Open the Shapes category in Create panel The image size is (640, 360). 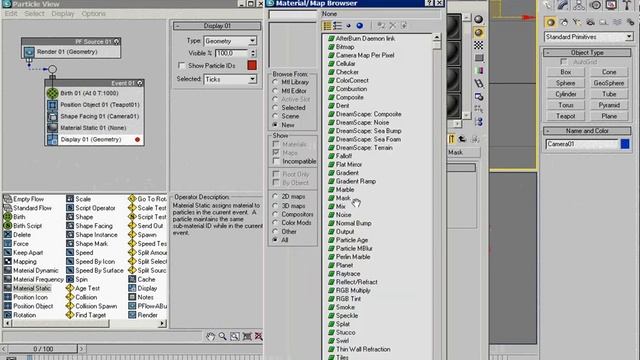point(564,22)
